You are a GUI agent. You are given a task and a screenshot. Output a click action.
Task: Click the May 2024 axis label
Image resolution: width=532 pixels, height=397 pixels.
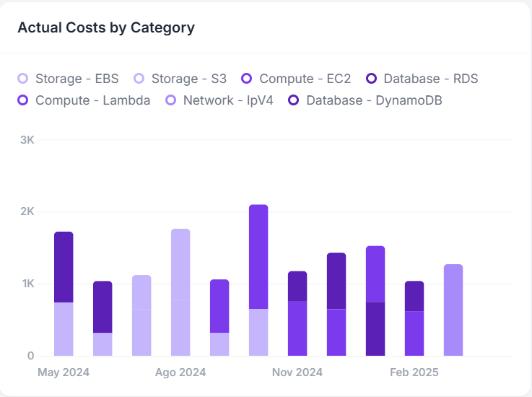coord(64,372)
